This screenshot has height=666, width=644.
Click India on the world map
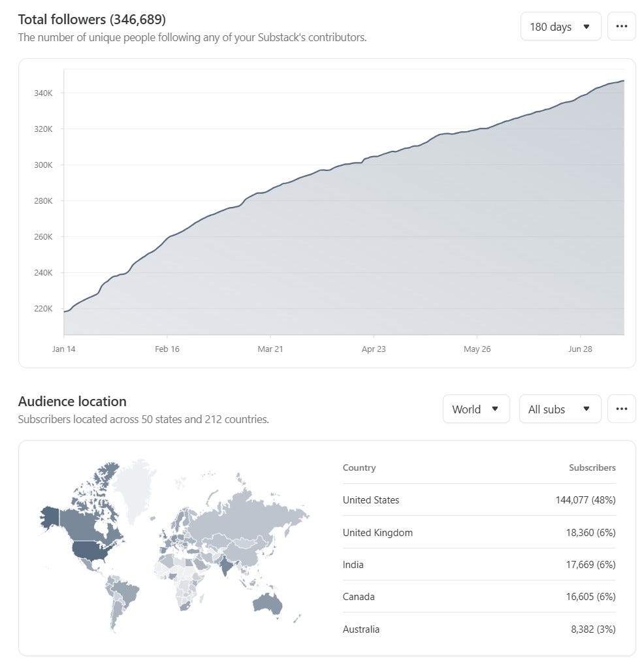click(225, 565)
